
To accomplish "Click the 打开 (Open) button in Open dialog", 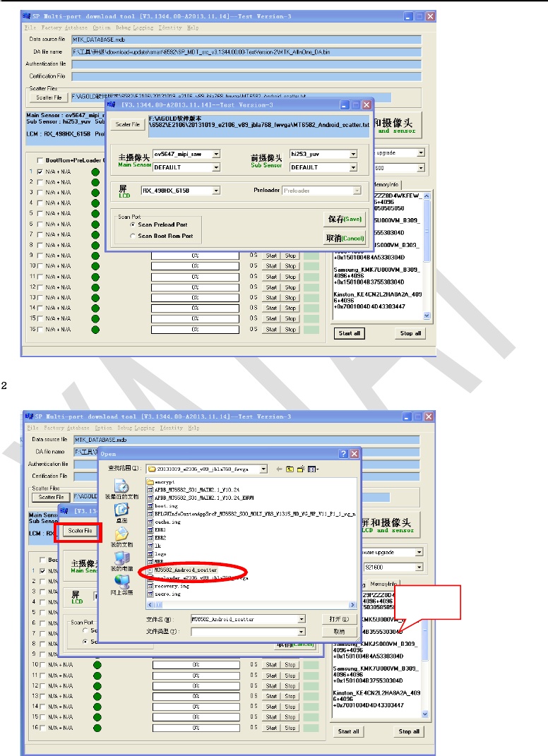I will 339,618.
